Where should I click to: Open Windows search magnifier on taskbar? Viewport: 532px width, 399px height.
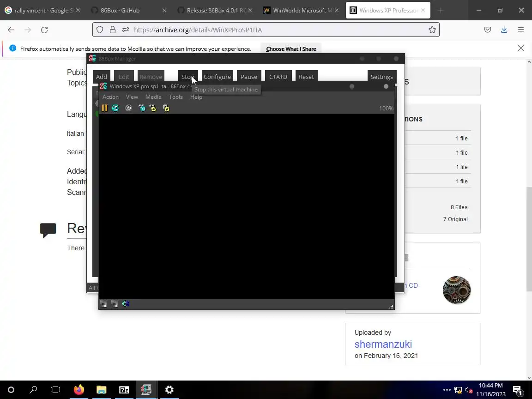33,390
